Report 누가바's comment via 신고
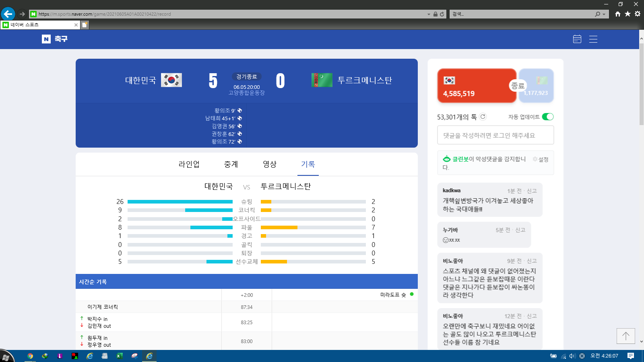Viewport: 644px width, 362px height. [520, 230]
